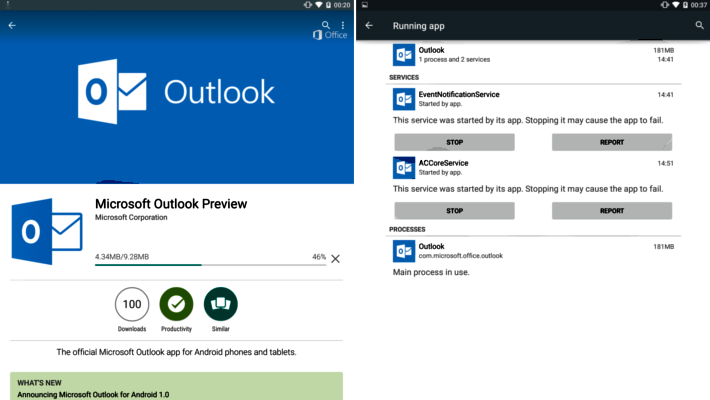Open search in the Play Store page
Screen dimensions: 710x400
click(326, 24)
